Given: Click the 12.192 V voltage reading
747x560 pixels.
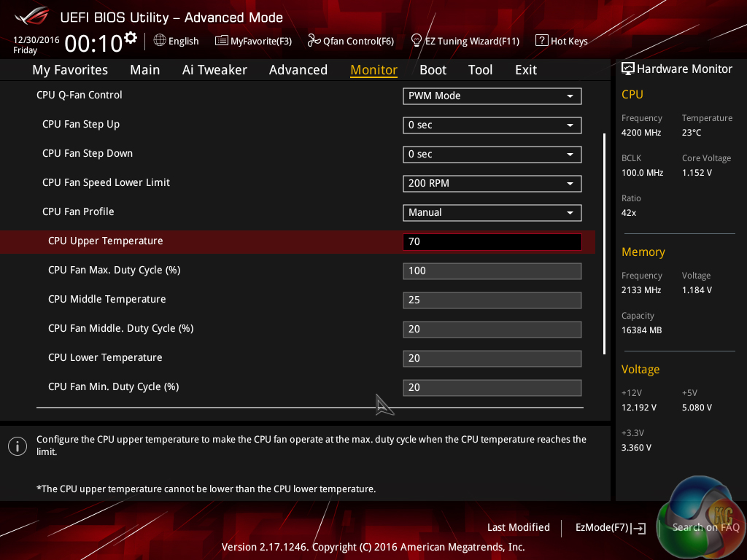Looking at the screenshot, I should tap(638, 408).
